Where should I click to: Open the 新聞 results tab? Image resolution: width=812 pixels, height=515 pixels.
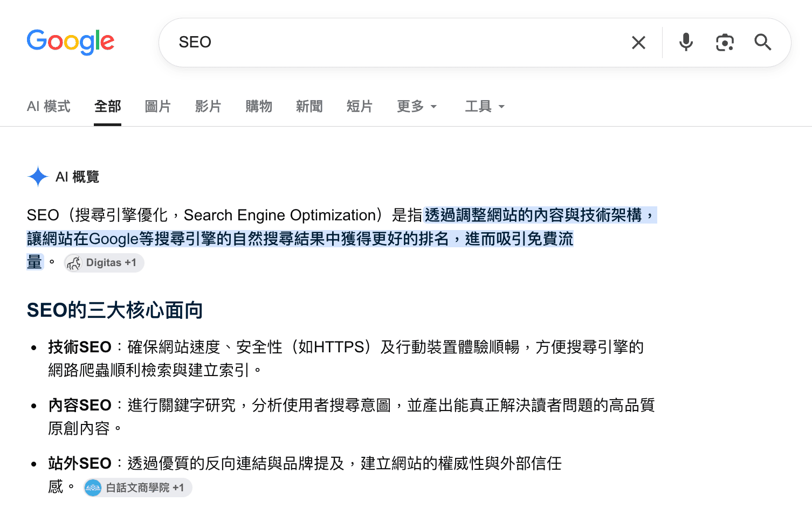[x=309, y=107]
